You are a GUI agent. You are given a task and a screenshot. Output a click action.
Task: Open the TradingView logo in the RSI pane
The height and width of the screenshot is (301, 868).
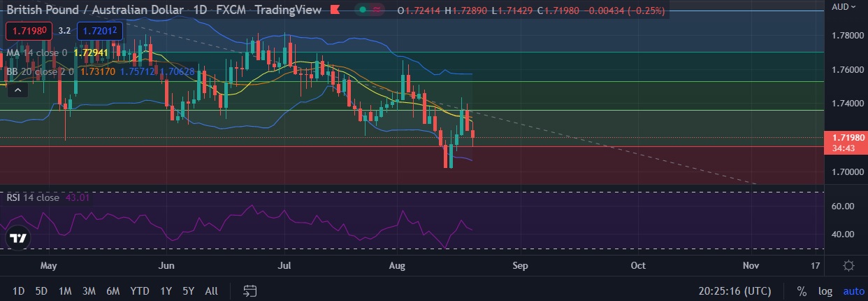17,238
